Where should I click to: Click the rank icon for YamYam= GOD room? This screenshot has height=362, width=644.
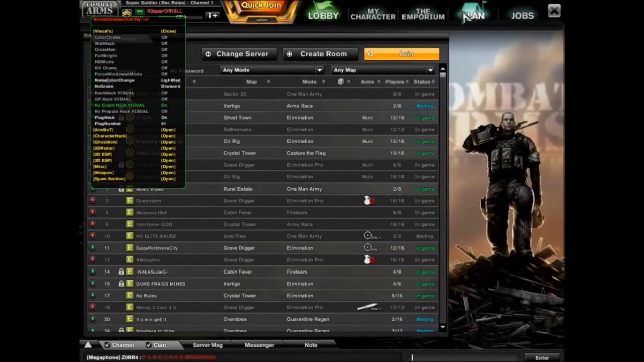[129, 224]
